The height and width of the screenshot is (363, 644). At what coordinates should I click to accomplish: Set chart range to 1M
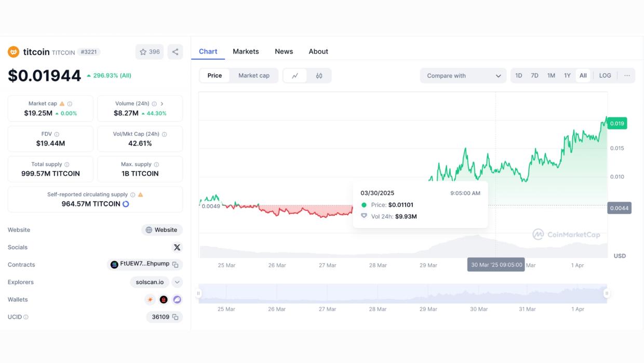click(551, 76)
